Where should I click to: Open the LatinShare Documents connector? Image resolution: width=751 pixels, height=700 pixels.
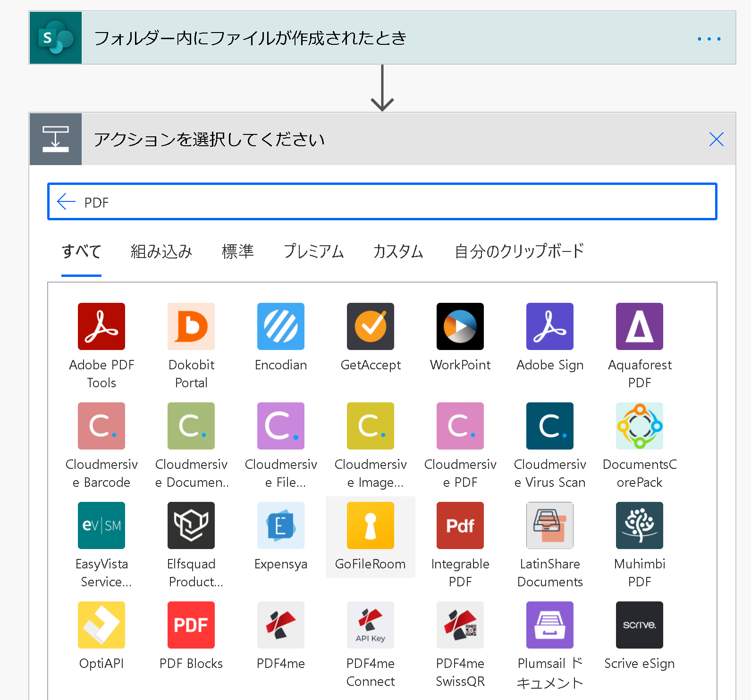click(x=550, y=525)
